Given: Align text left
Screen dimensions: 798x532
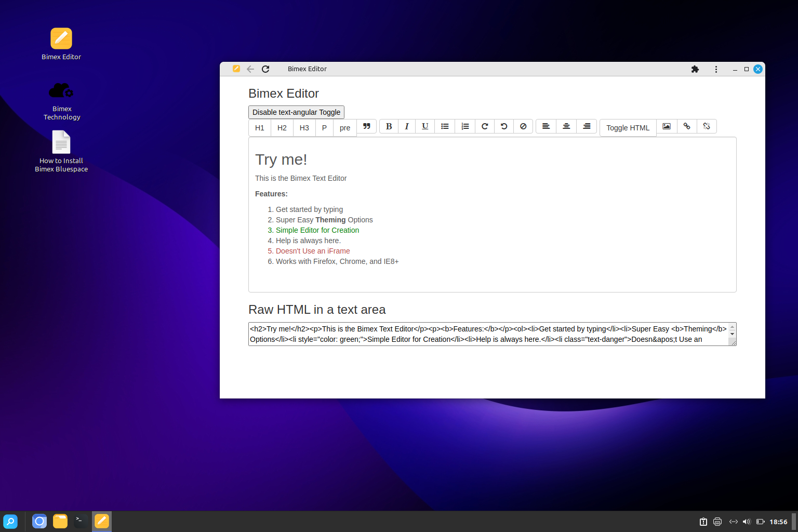Looking at the screenshot, I should 546,126.
